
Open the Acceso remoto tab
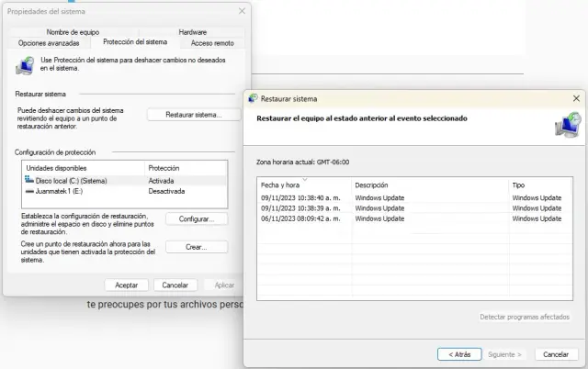click(212, 42)
